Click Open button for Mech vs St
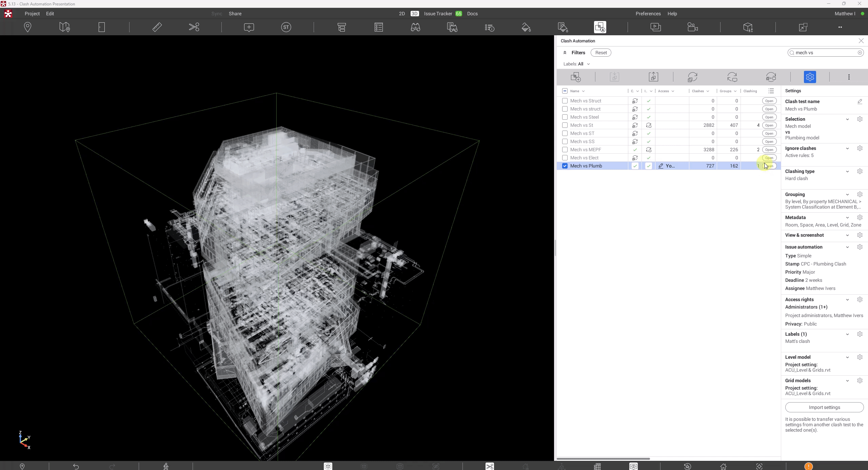 (769, 125)
